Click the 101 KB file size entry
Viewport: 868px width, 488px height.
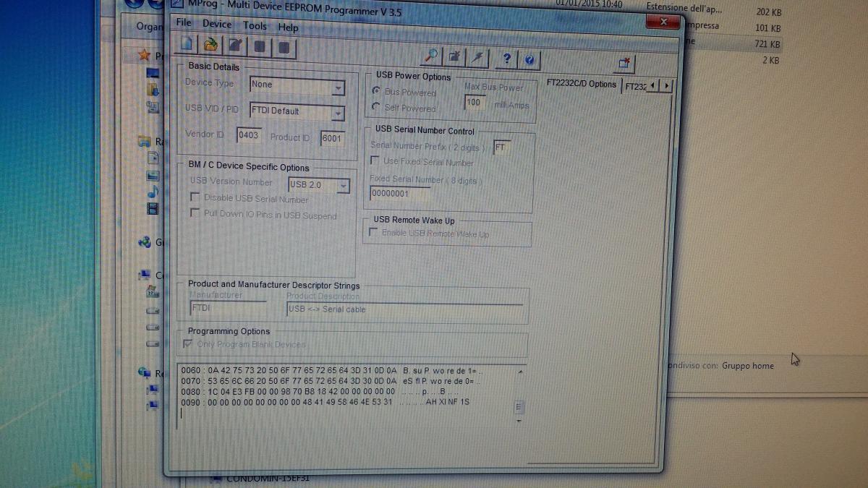(767, 28)
